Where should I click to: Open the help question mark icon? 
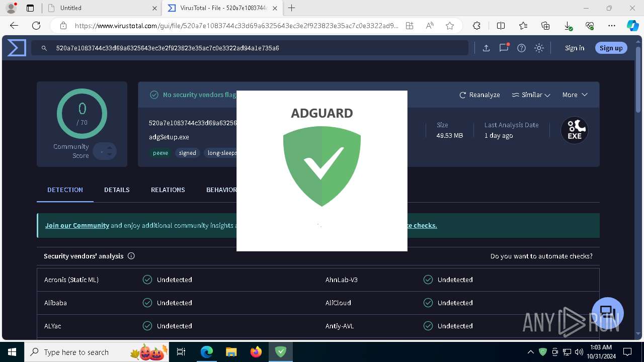point(521,48)
